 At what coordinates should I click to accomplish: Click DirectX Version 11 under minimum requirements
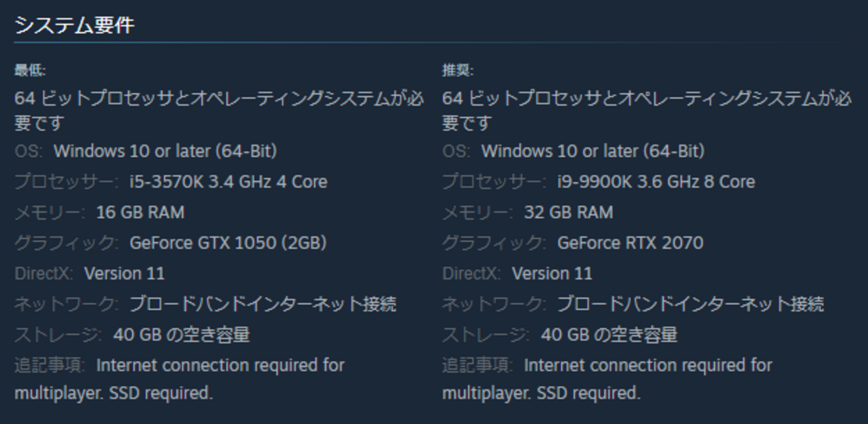click(124, 274)
